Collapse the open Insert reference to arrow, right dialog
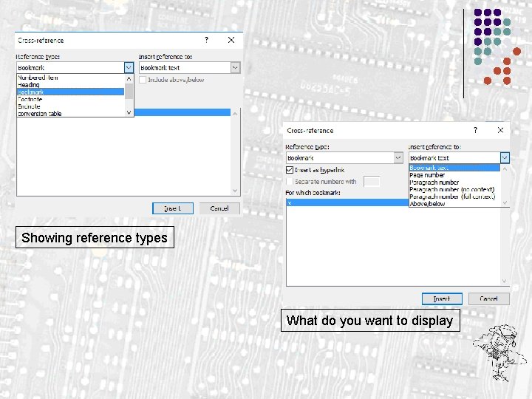Viewport: 532px width, 399px height. coord(505,158)
